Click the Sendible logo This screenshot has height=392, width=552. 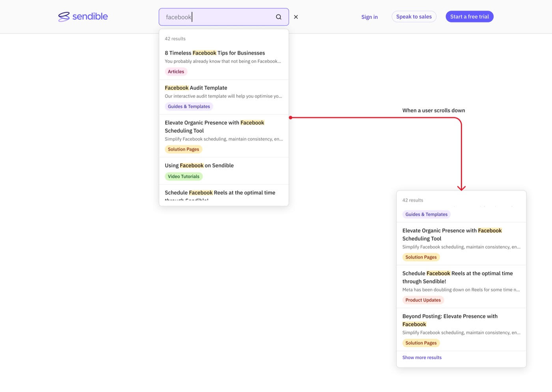[x=83, y=17]
